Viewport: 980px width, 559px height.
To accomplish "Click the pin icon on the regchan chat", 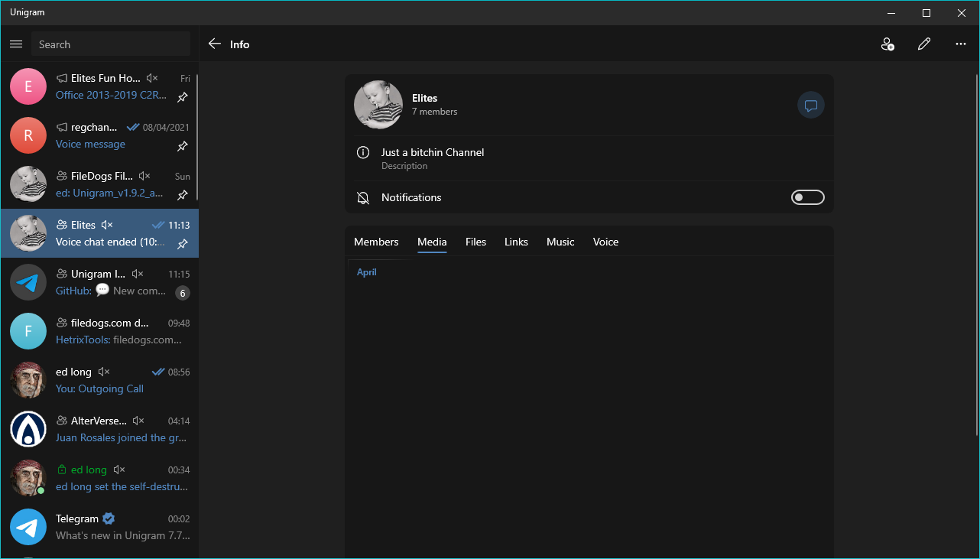I will point(182,146).
